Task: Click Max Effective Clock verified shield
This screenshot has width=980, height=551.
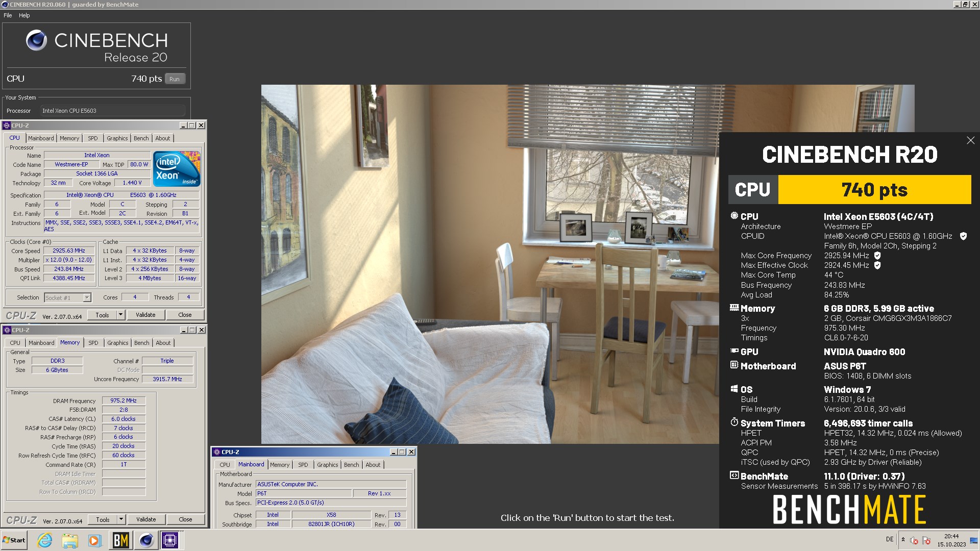Action: 877,265
